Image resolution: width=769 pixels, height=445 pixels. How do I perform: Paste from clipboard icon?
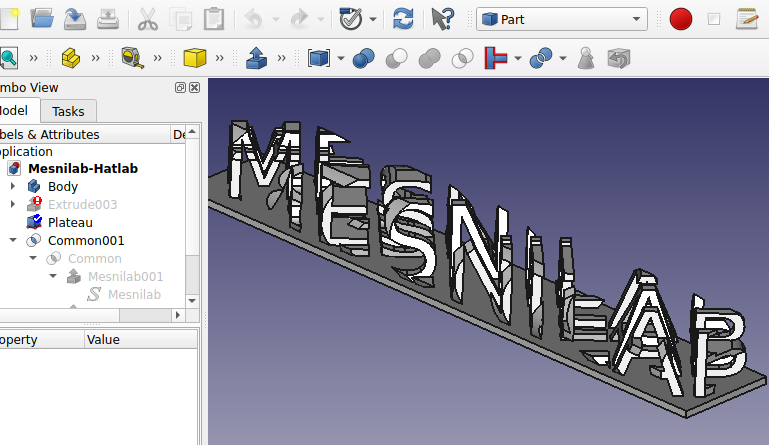pos(214,20)
